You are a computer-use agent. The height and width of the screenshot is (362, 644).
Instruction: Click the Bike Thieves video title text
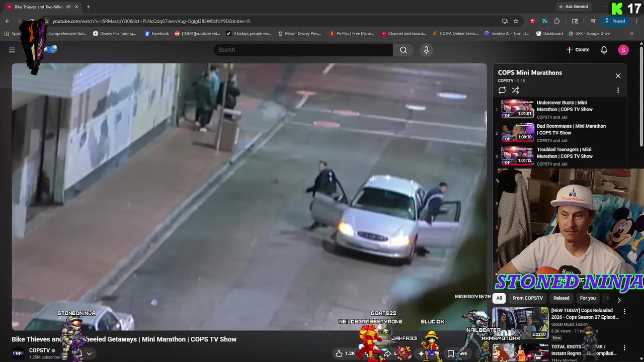pos(124,339)
